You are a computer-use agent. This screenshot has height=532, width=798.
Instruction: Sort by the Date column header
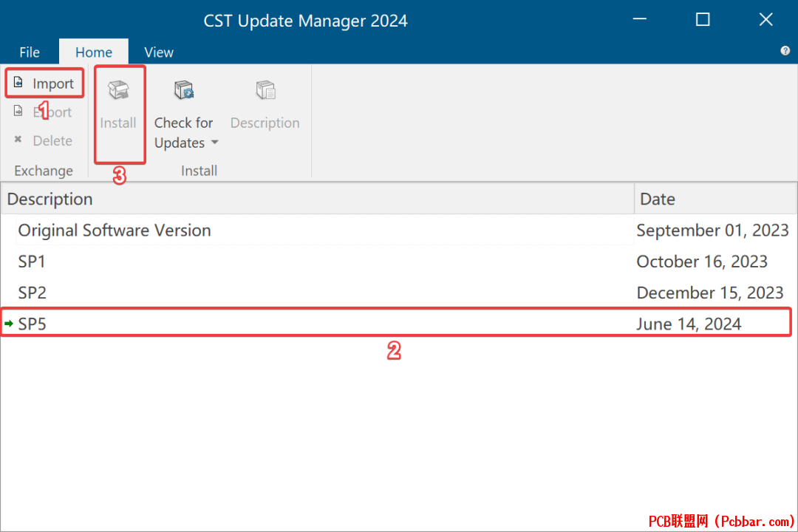(x=715, y=199)
